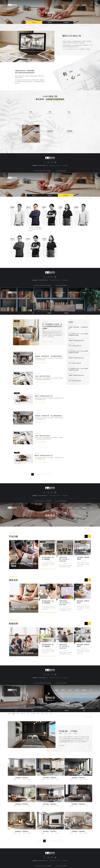Open the large dark bedroom image of 黑白鍵之調
Viewport: 100px width, 868px height.
32,735
